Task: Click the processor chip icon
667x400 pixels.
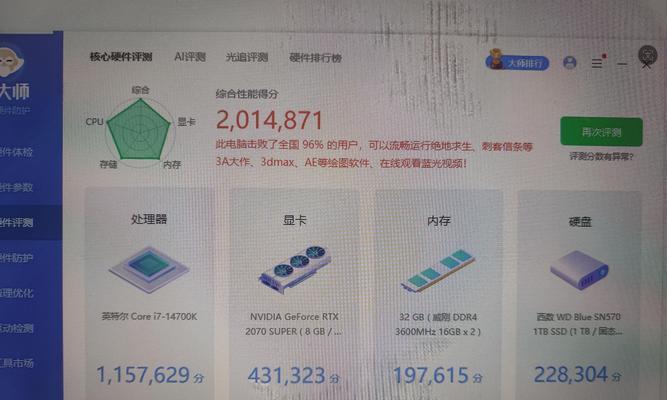Action: (x=149, y=270)
